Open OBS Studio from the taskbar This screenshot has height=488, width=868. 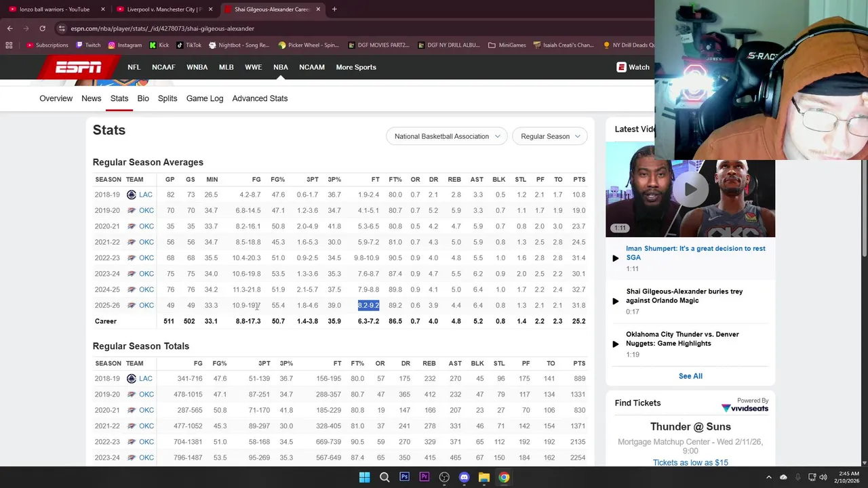click(444, 477)
